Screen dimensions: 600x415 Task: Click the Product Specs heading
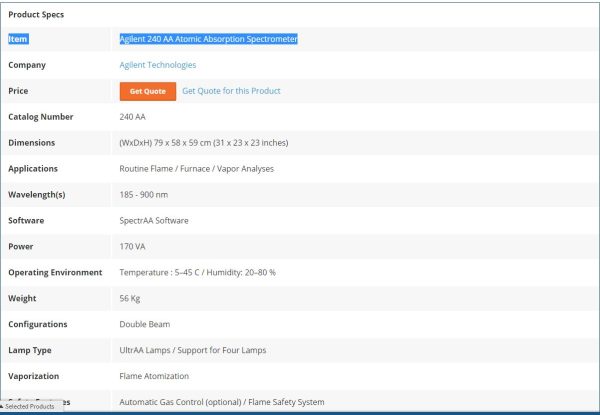(x=37, y=14)
